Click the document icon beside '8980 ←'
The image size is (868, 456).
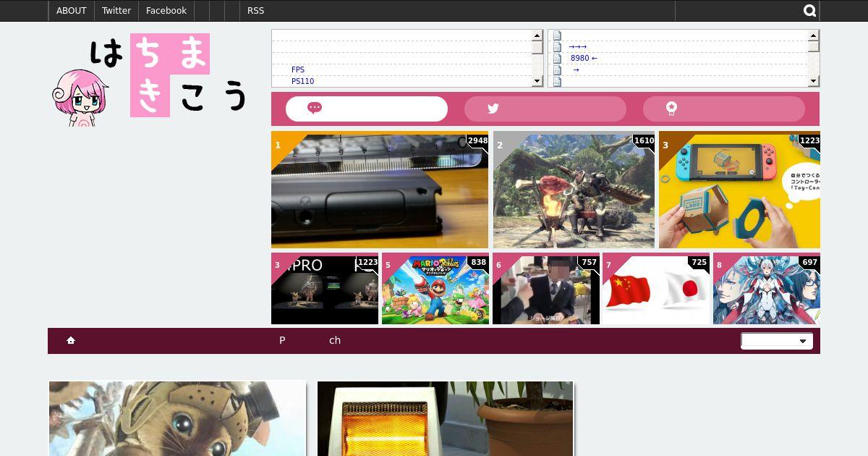(557, 58)
